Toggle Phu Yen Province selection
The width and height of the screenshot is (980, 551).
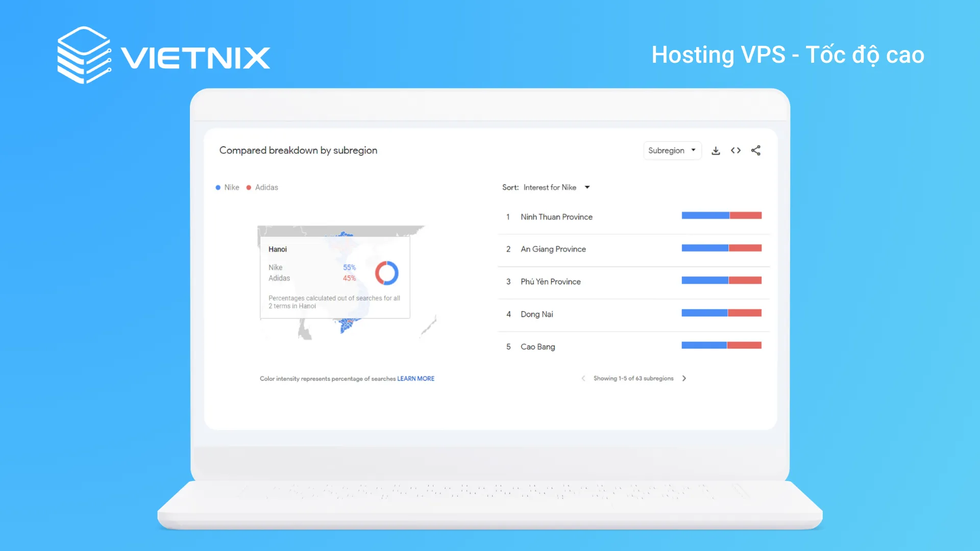point(550,281)
